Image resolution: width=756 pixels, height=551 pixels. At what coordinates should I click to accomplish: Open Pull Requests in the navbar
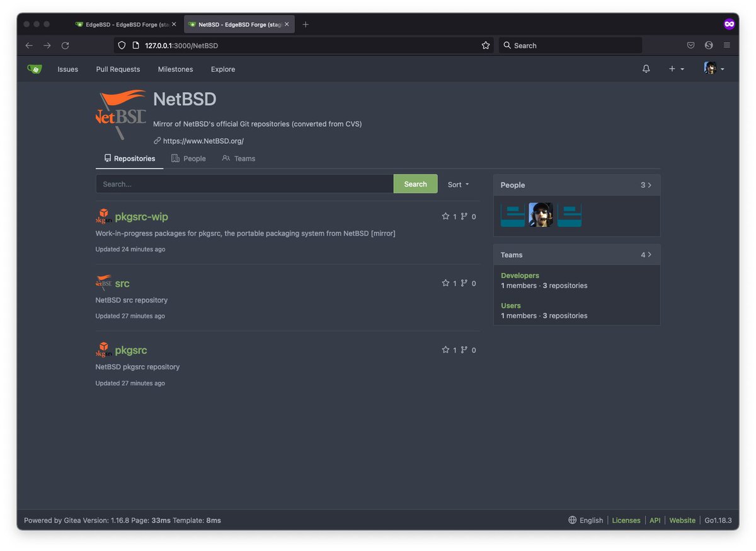click(118, 69)
